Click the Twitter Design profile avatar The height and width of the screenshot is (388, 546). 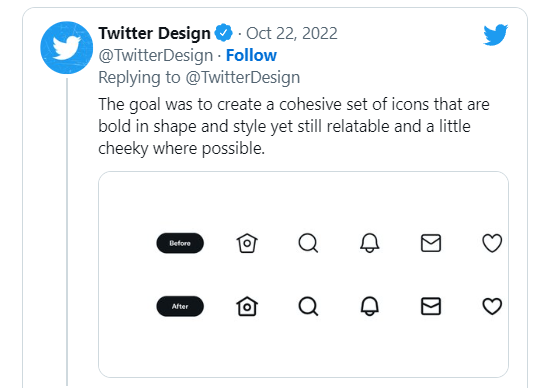(67, 48)
